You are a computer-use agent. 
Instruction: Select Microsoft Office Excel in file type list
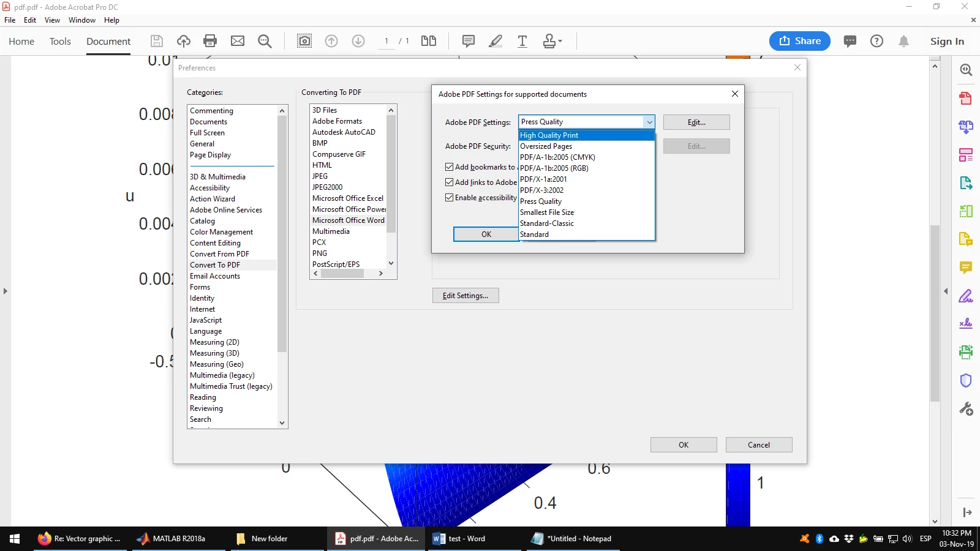(x=348, y=198)
